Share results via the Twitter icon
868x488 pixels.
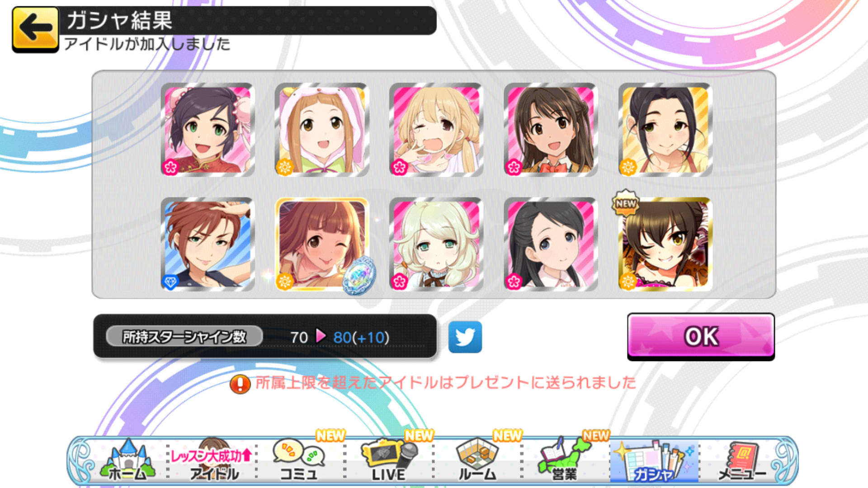(465, 337)
